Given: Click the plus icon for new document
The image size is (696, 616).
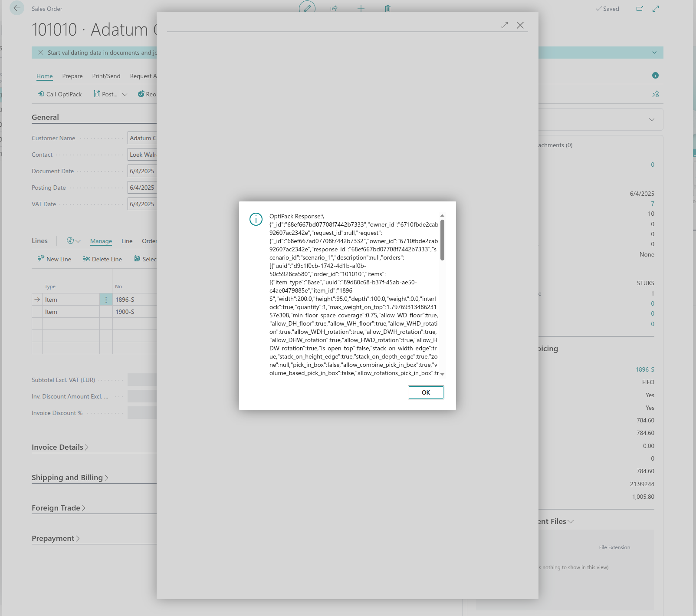Looking at the screenshot, I should (x=361, y=9).
